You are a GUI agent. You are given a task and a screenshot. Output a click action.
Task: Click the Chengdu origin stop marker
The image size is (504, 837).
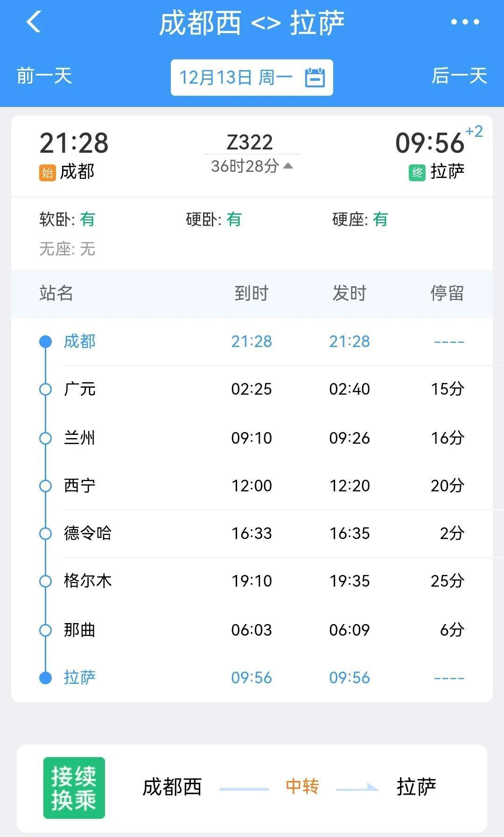45,342
